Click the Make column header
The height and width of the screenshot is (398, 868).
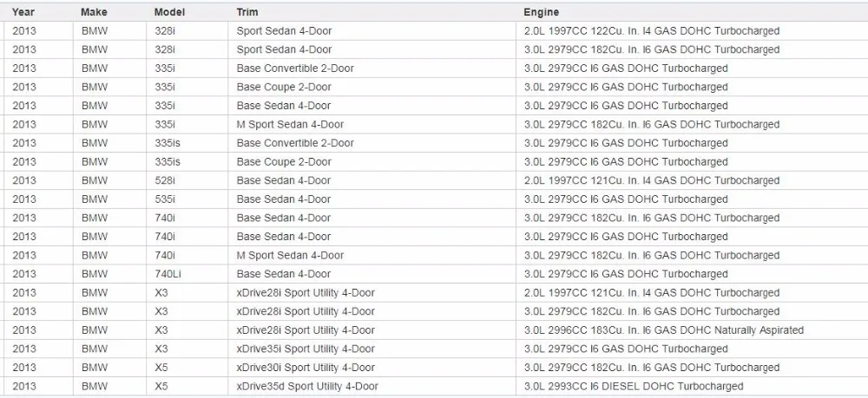click(x=94, y=11)
